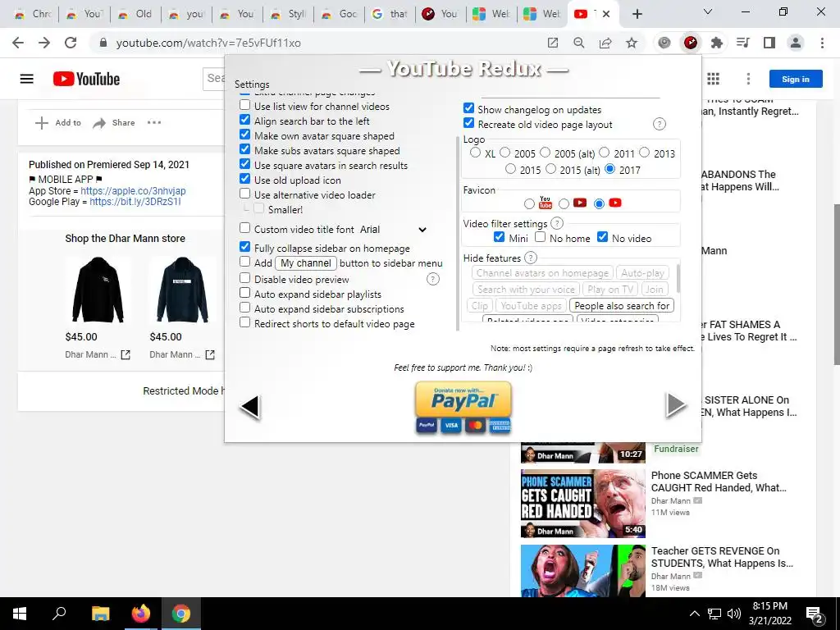Switch to the first 'Chro' tab

pos(33,15)
